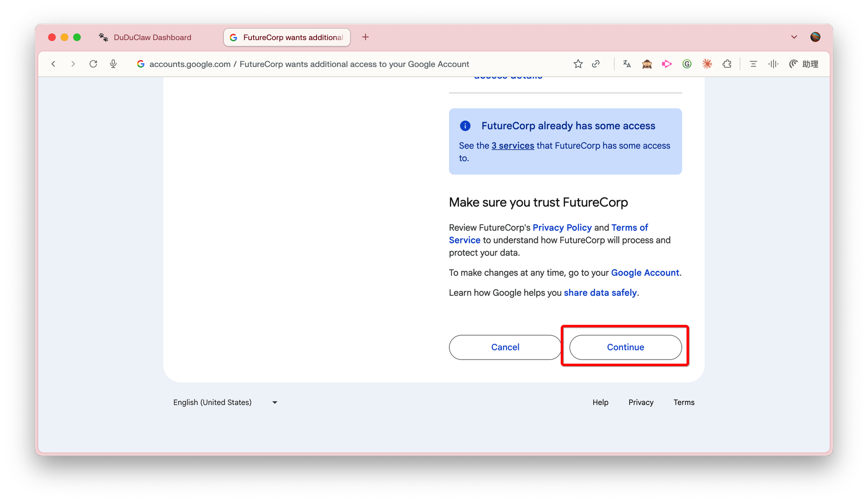Screen dimensions: 868x502
Task: Select the FutureCorp wants additional access tab
Action: coord(287,37)
